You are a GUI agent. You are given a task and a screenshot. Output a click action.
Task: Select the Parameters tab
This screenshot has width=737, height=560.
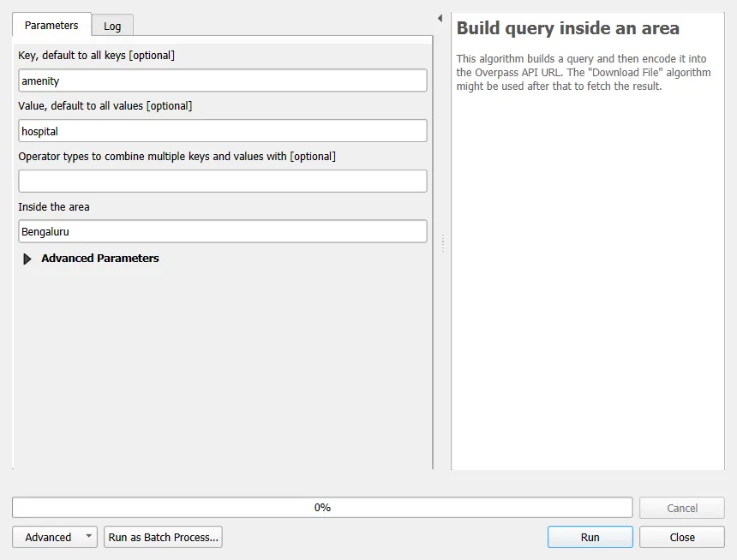pyautogui.click(x=51, y=25)
